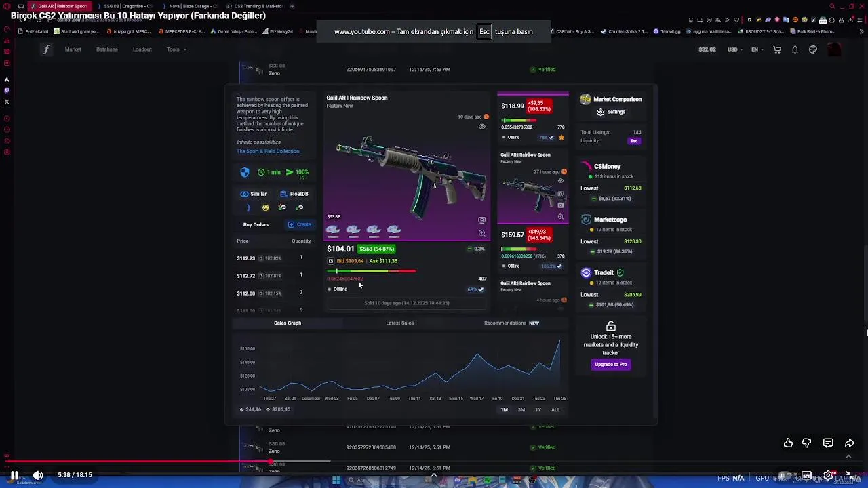Select the $112.73 buy order row
The image size is (868, 488).
pos(273,258)
